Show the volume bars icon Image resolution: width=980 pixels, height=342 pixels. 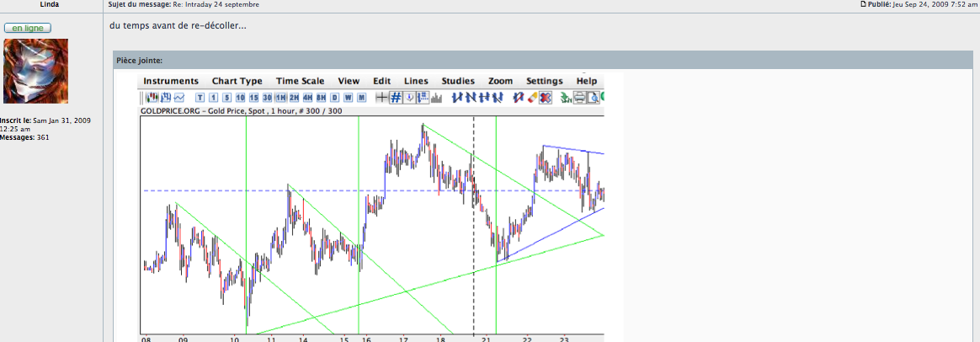(x=436, y=98)
